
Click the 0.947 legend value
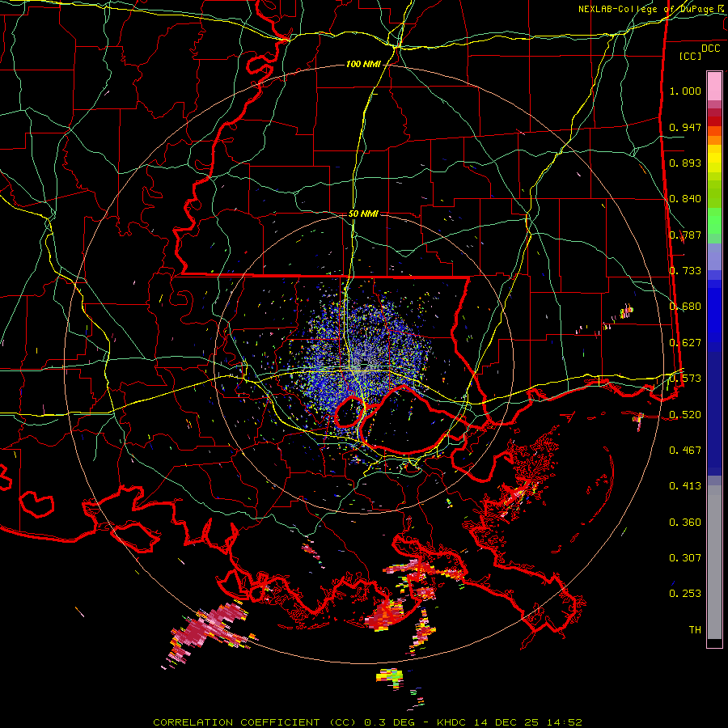point(685,127)
